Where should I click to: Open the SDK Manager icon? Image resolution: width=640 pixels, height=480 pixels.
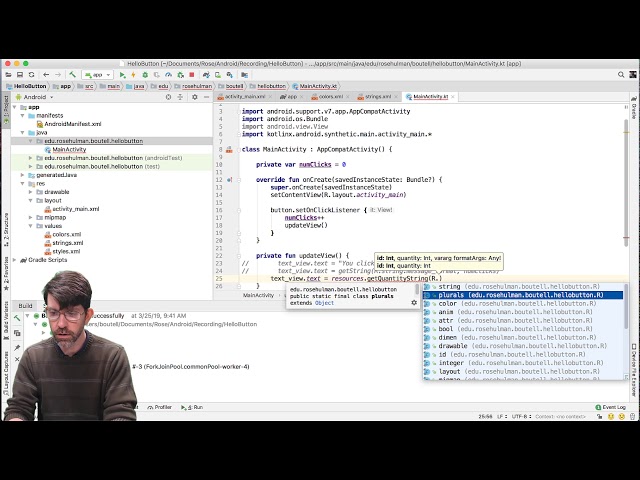pos(230,75)
